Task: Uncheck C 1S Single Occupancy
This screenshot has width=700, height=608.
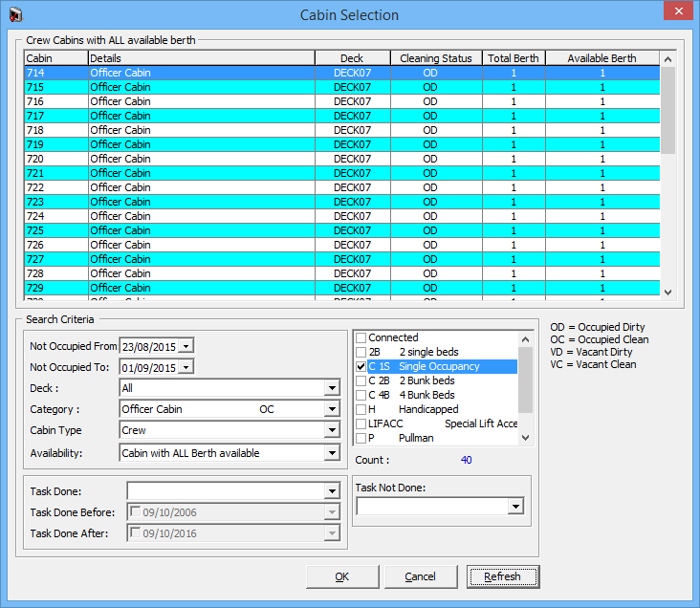Action: 361,366
